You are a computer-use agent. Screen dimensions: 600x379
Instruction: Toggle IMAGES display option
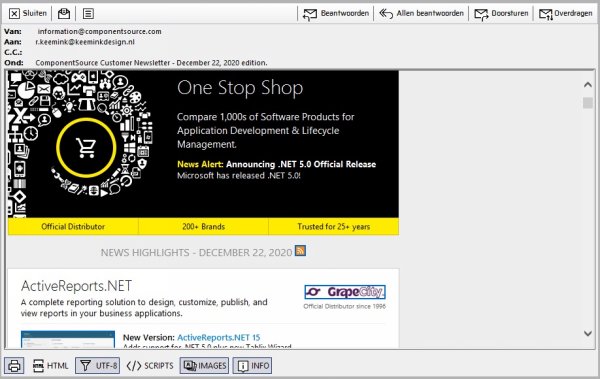pyautogui.click(x=204, y=366)
